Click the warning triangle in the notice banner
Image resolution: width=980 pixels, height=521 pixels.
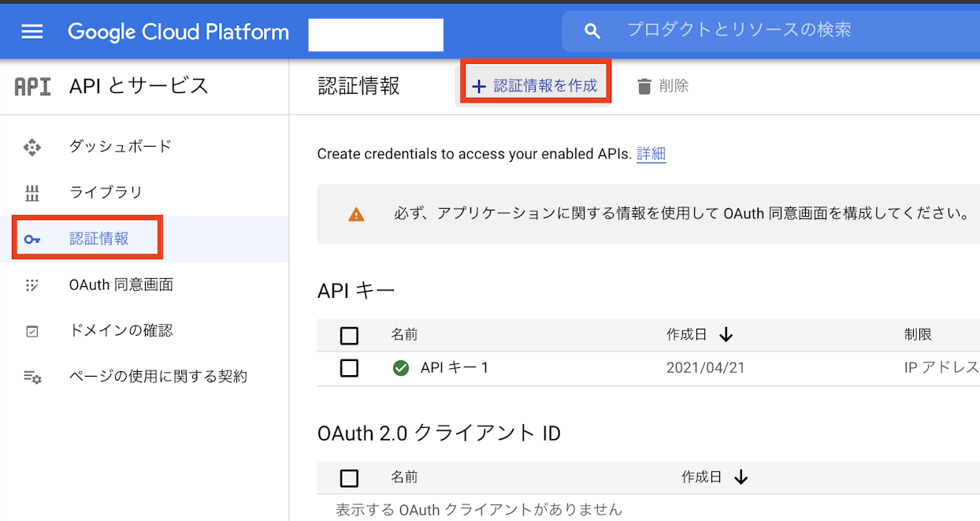tap(356, 214)
